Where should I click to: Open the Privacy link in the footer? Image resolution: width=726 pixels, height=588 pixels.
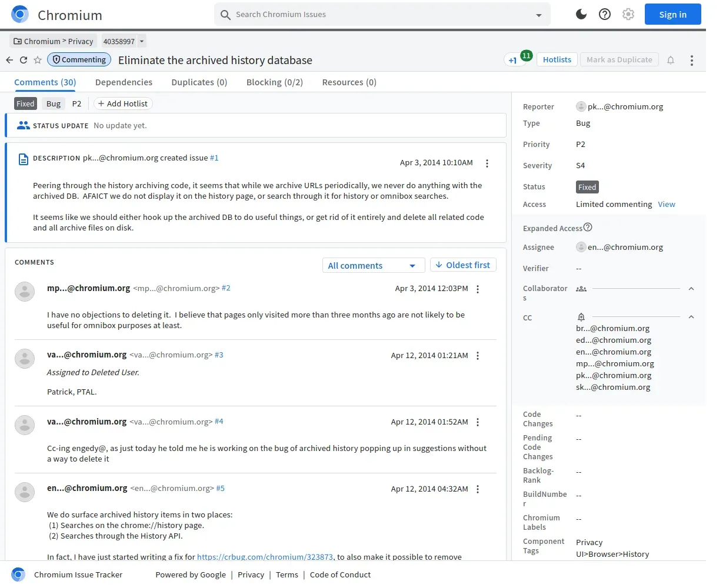(x=251, y=574)
